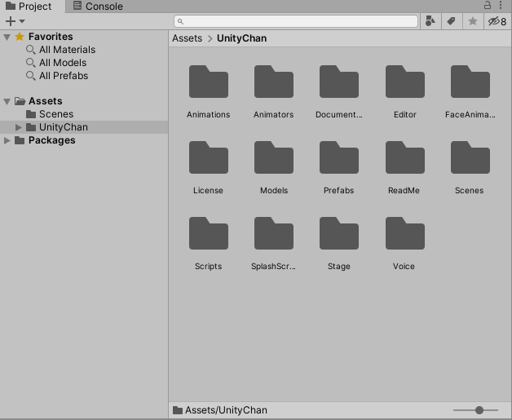
Task: Open the Document... folder icon
Action: [339, 82]
